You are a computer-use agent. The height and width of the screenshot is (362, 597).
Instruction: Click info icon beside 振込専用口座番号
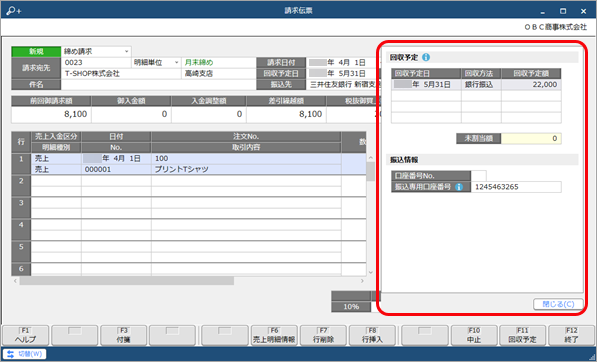click(x=459, y=187)
